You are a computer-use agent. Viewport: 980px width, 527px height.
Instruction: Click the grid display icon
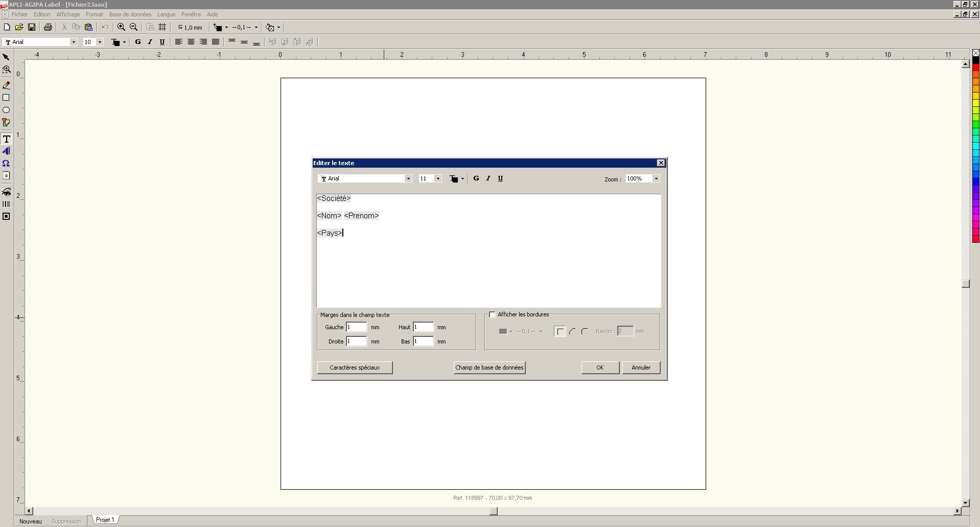(162, 27)
